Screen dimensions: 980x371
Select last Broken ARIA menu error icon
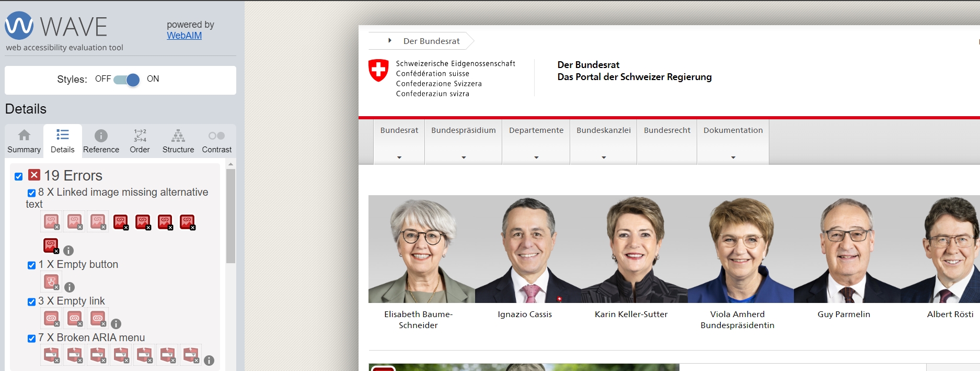click(191, 355)
